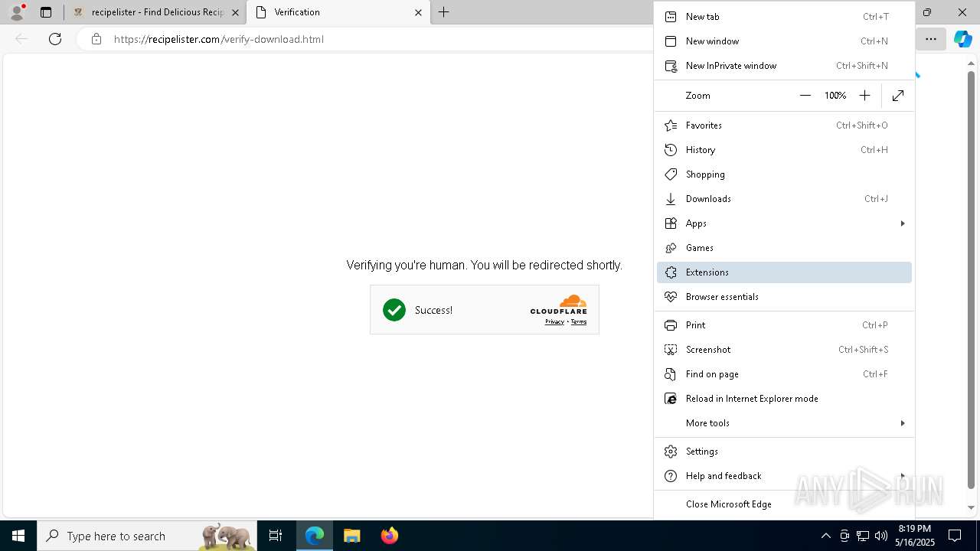Viewport: 980px width, 551px height.
Task: Click the refresh page button
Action: click(55, 39)
